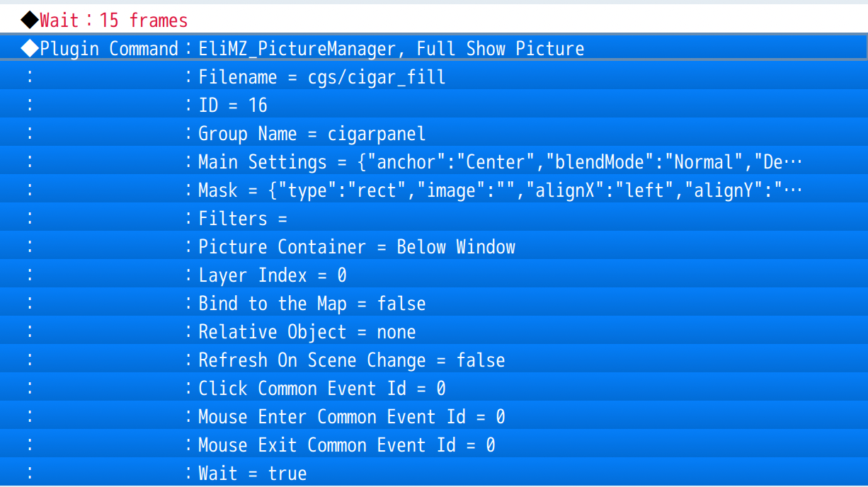This screenshot has height=487, width=868.
Task: Click the Group Name = cigarpanel row
Action: (312, 134)
